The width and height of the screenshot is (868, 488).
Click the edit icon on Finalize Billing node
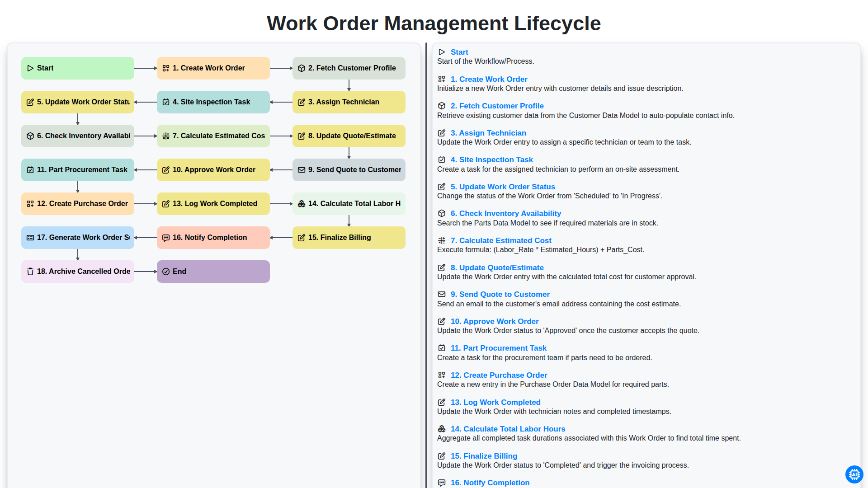[302, 238]
